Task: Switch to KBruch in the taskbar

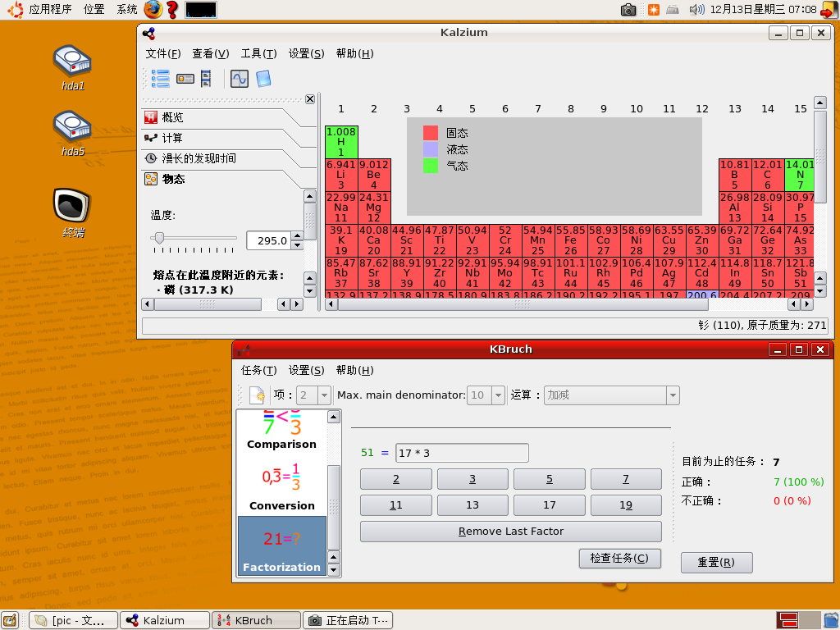Action: pos(257,620)
